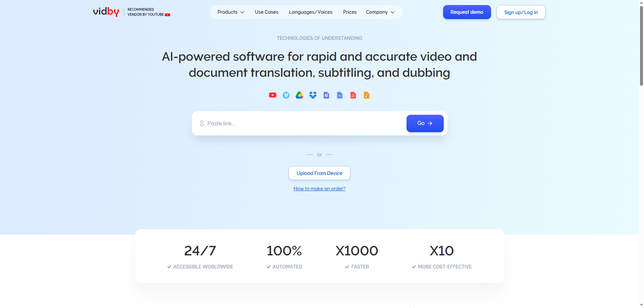The width and height of the screenshot is (644, 308).
Task: Expand the Company dropdown menu
Action: point(380,12)
